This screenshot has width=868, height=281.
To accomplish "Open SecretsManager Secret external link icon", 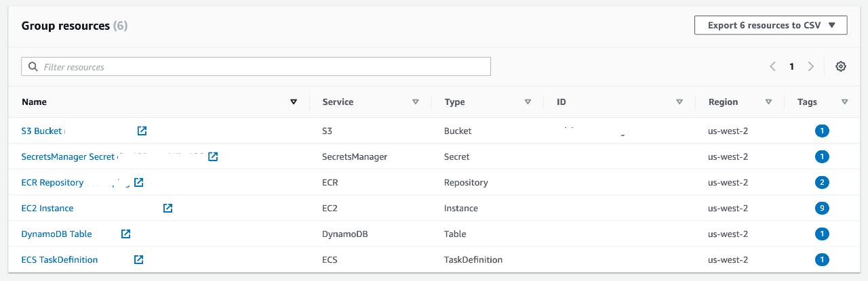I will tap(213, 156).
